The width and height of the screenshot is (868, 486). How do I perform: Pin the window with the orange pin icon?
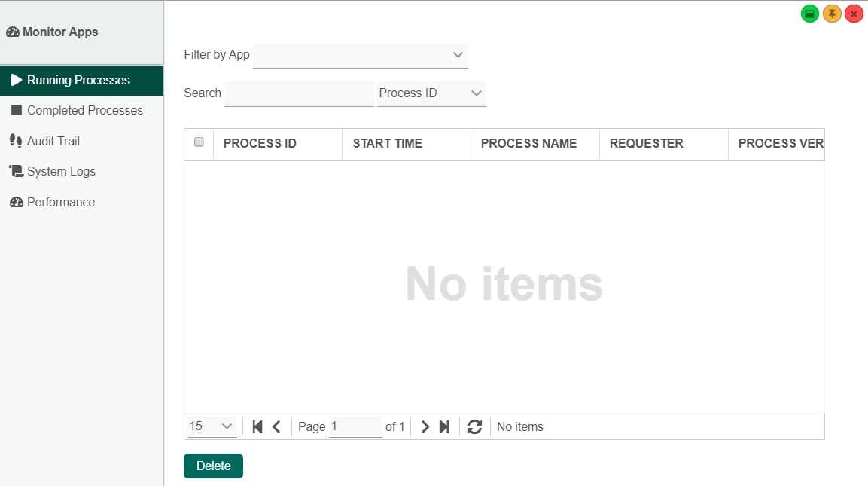coord(831,14)
